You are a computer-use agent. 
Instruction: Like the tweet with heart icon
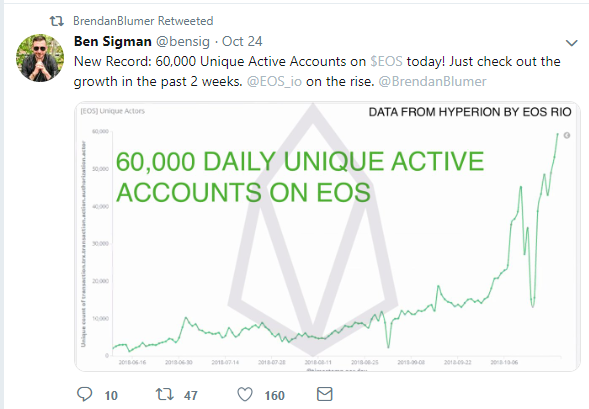tap(245, 395)
